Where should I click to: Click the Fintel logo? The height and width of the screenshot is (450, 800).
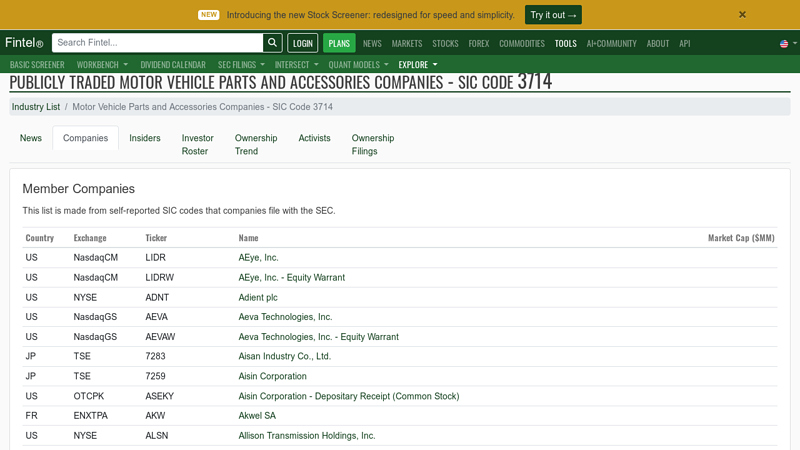tap(24, 43)
